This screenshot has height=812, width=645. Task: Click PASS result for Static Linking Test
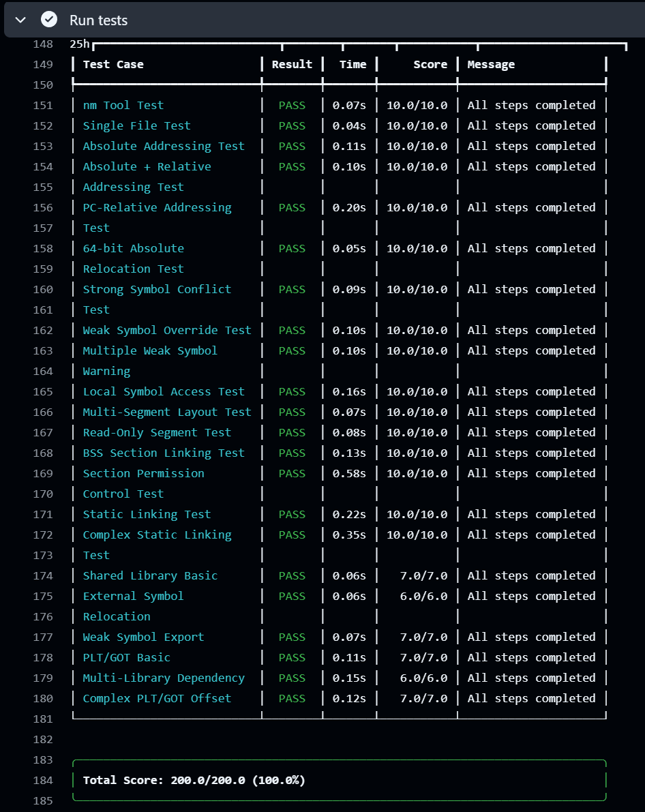(292, 514)
